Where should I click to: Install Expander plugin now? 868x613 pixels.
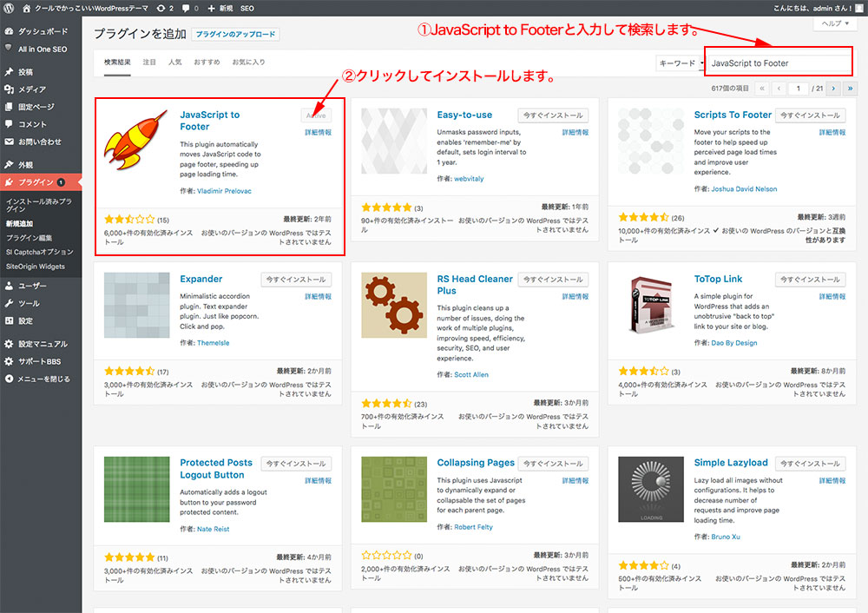point(296,280)
